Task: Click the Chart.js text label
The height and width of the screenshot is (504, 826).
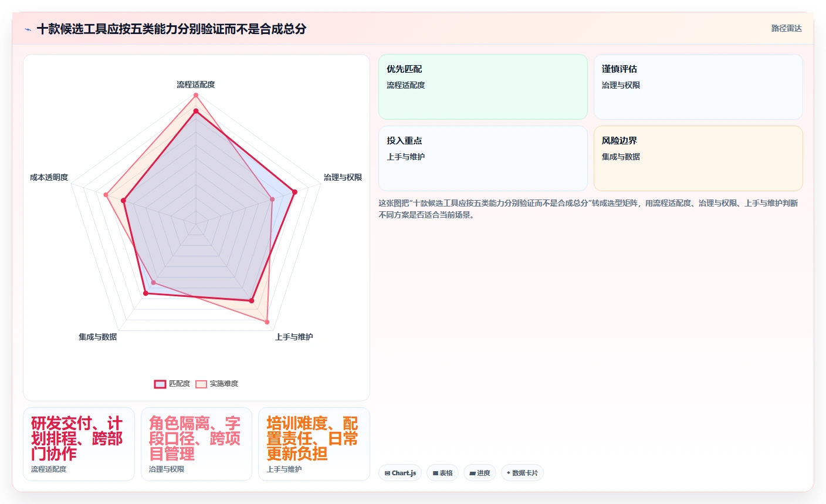Action: [x=404, y=473]
